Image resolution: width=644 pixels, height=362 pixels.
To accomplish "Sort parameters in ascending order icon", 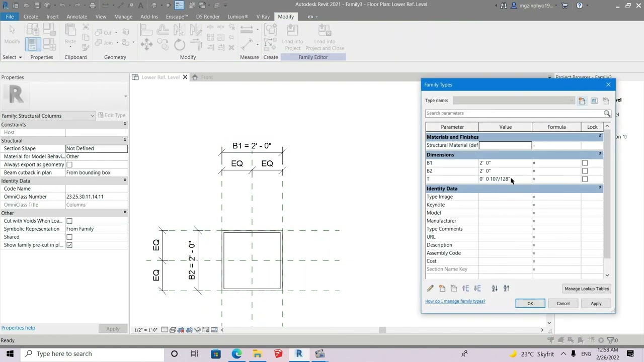I will [x=495, y=289].
